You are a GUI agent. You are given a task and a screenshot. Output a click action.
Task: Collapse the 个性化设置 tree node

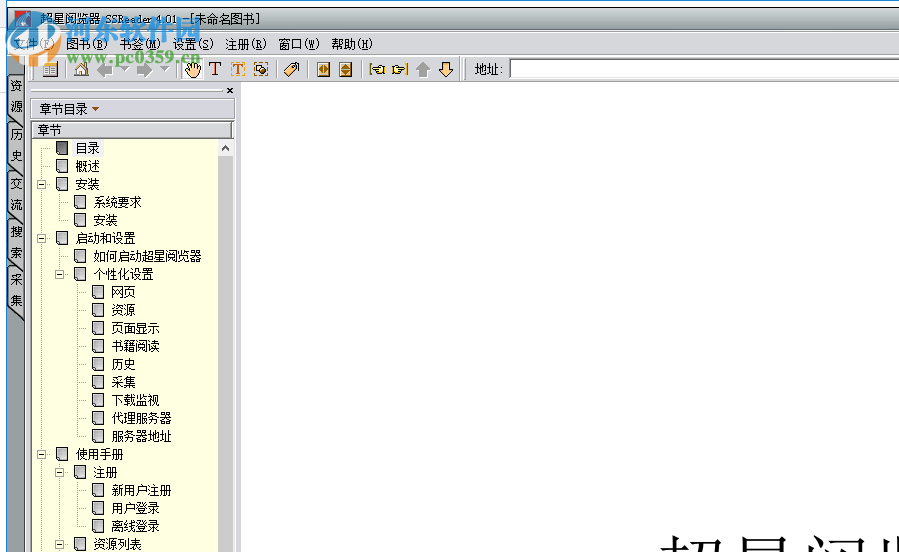click(x=59, y=275)
